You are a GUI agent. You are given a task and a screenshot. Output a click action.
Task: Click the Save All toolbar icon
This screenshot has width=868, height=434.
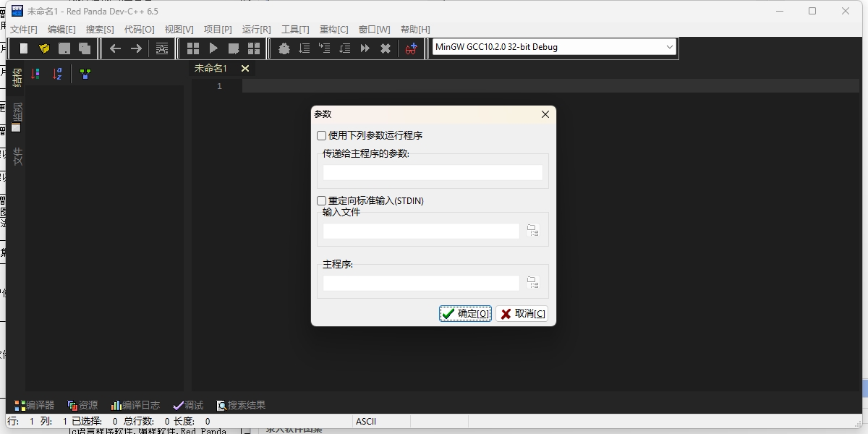point(85,48)
